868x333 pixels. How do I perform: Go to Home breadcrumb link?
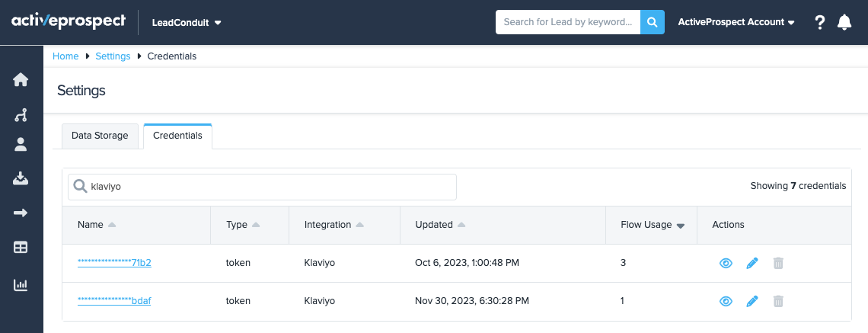coord(65,56)
